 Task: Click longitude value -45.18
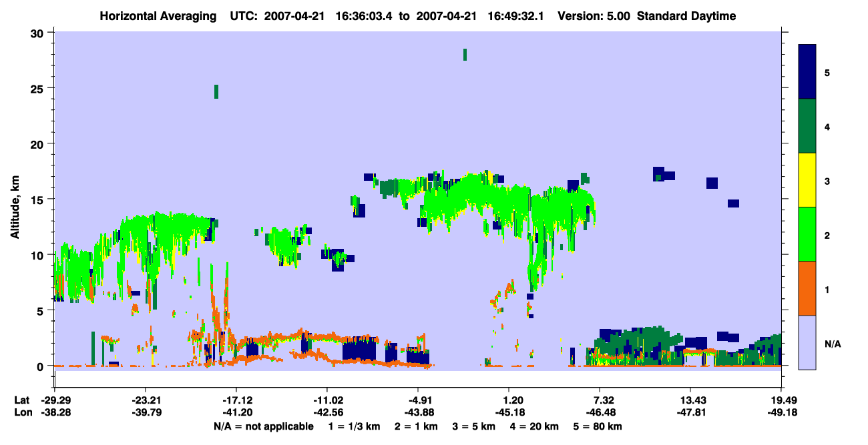(509, 412)
